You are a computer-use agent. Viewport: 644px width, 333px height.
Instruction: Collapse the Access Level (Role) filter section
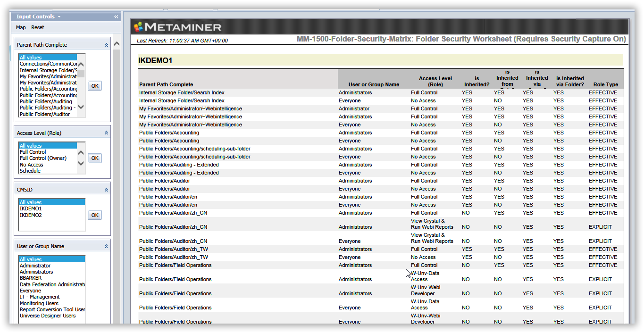(106, 133)
